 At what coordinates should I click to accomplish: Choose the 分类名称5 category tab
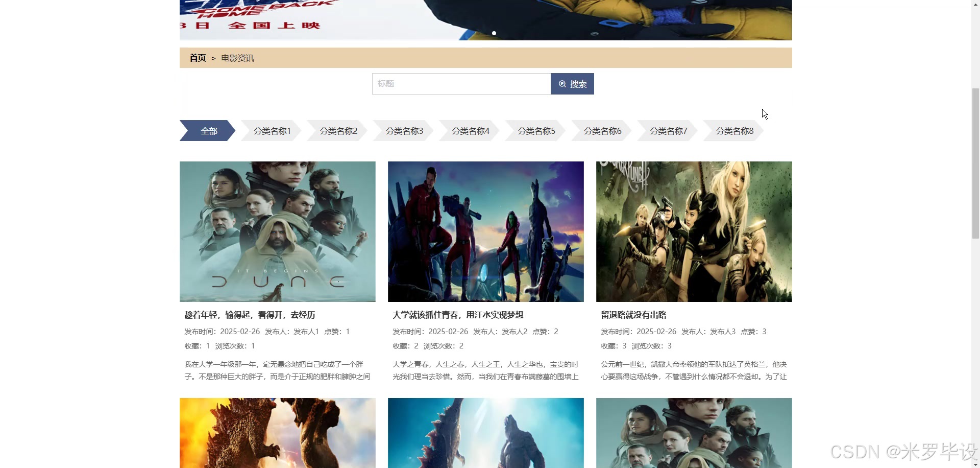(535, 131)
